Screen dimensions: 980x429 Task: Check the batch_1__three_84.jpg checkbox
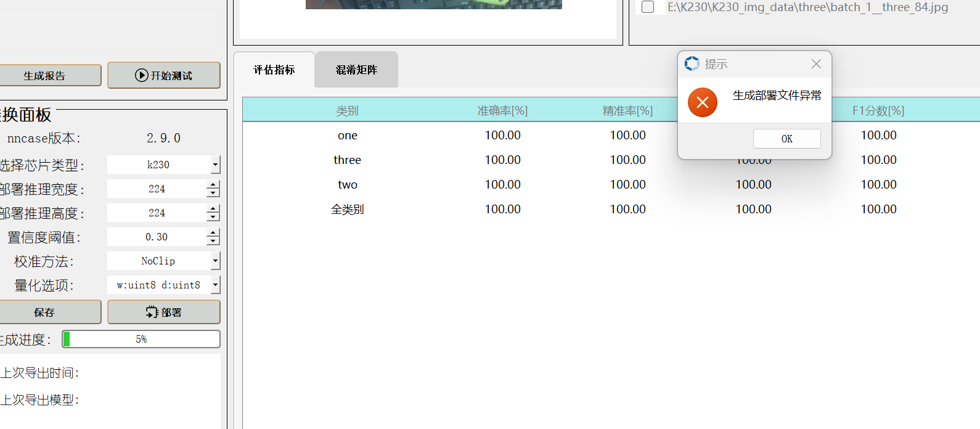648,7
